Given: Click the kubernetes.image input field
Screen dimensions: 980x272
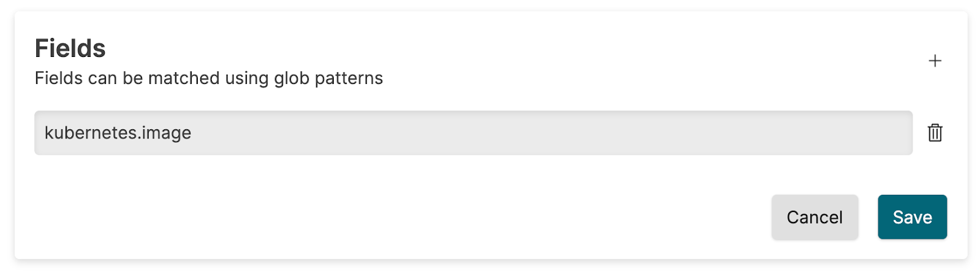Looking at the screenshot, I should [x=473, y=133].
